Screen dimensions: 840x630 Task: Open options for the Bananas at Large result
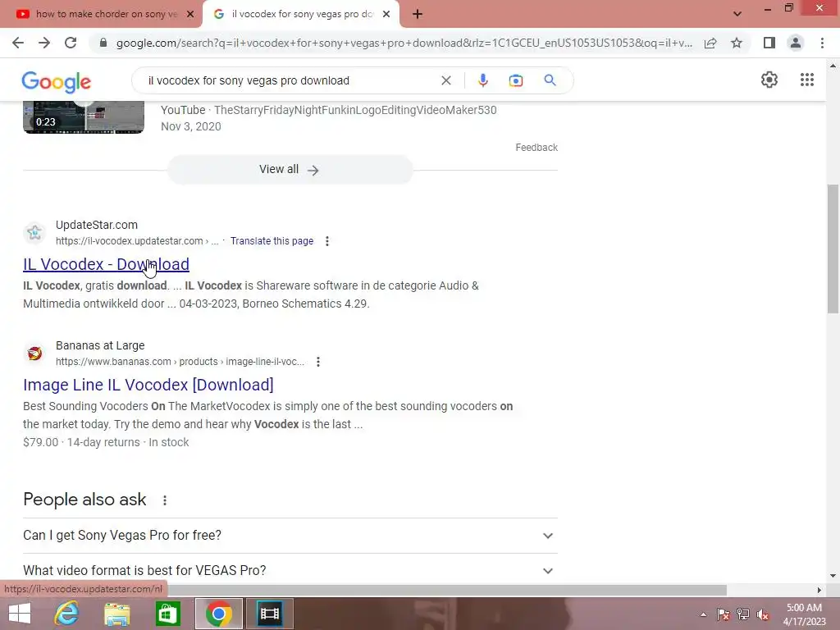tap(318, 362)
